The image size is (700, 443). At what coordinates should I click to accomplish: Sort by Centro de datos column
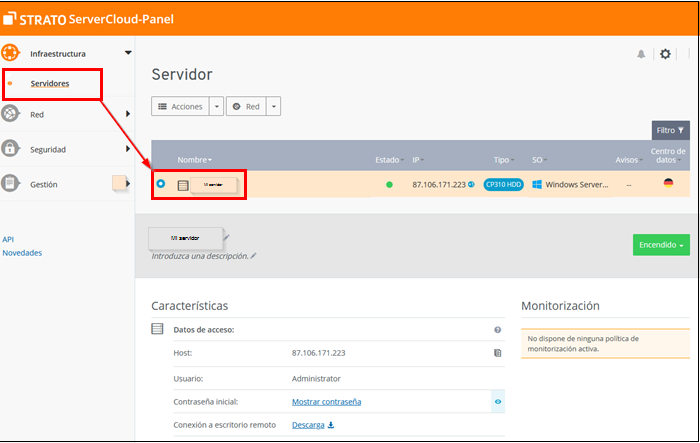(668, 155)
